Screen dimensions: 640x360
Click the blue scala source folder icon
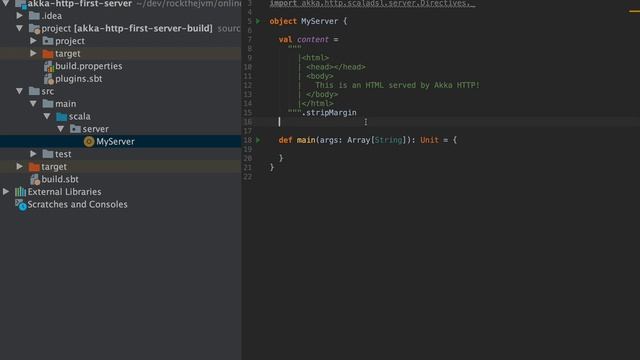coord(62,117)
